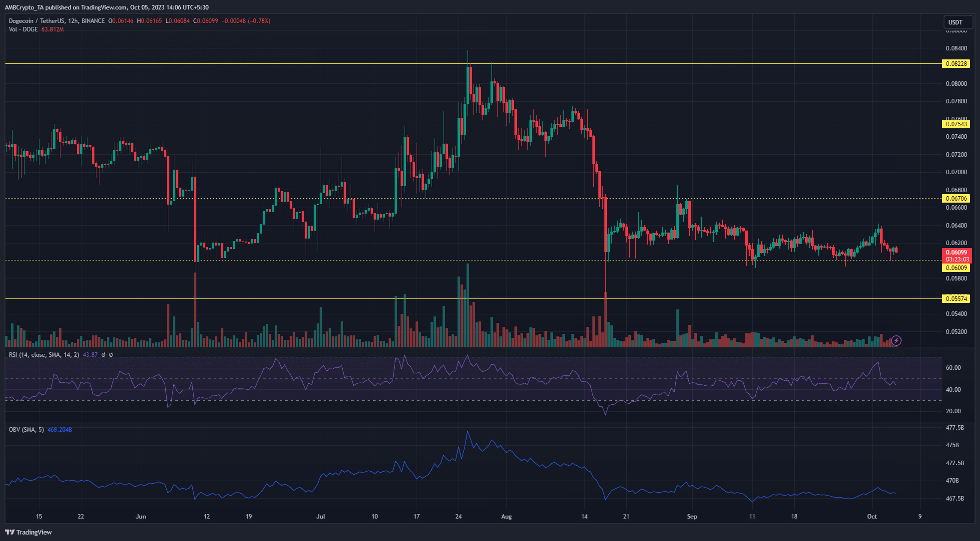The height and width of the screenshot is (541, 980).
Task: Click the 0.07543 yellow price label
Action: [957, 124]
